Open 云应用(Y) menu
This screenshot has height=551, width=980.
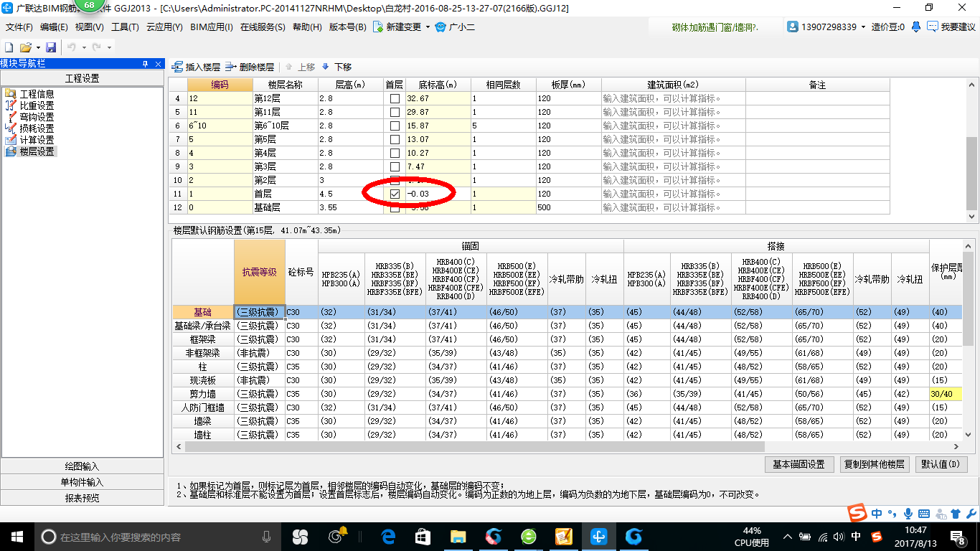pos(164,27)
